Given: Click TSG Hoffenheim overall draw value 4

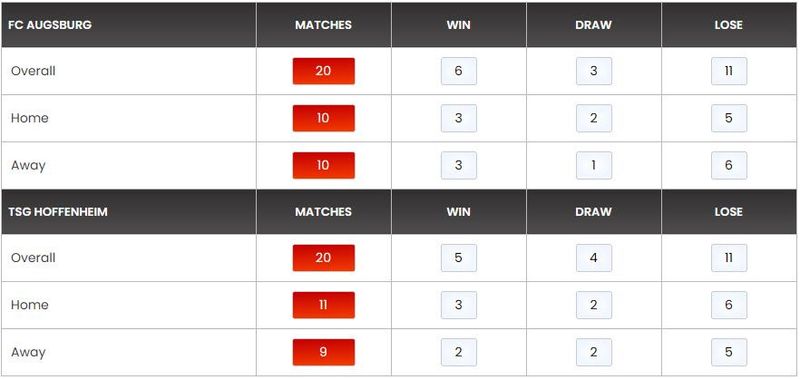Looking at the screenshot, I should pyautogui.click(x=594, y=258).
